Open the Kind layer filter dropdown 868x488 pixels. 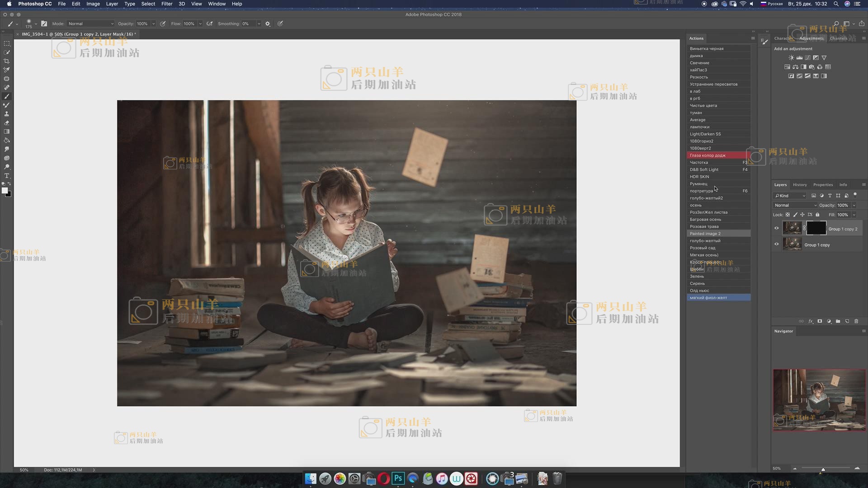click(790, 196)
